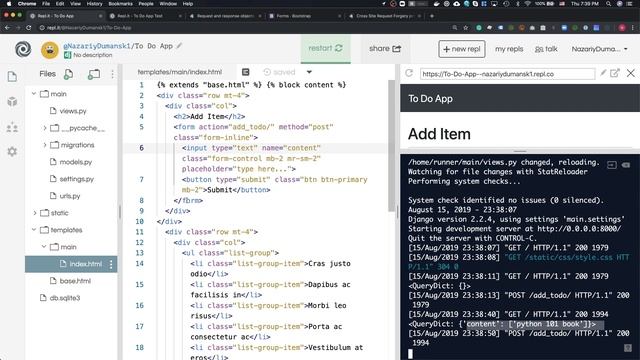Open @NazariyDumansk1 profile link

point(96,46)
